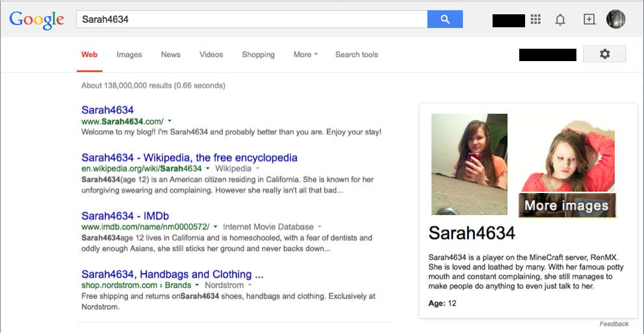Click into the search box containing Sarah4634
This screenshot has width=644, height=334.
[x=251, y=19]
